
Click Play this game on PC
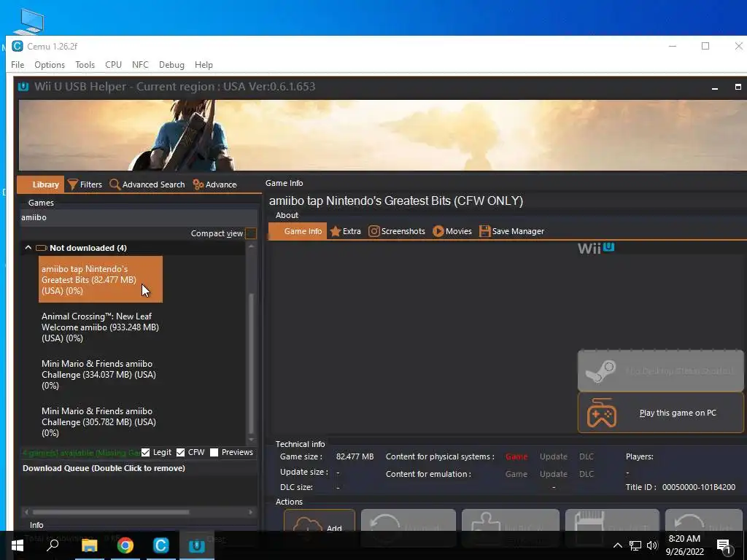(660, 413)
